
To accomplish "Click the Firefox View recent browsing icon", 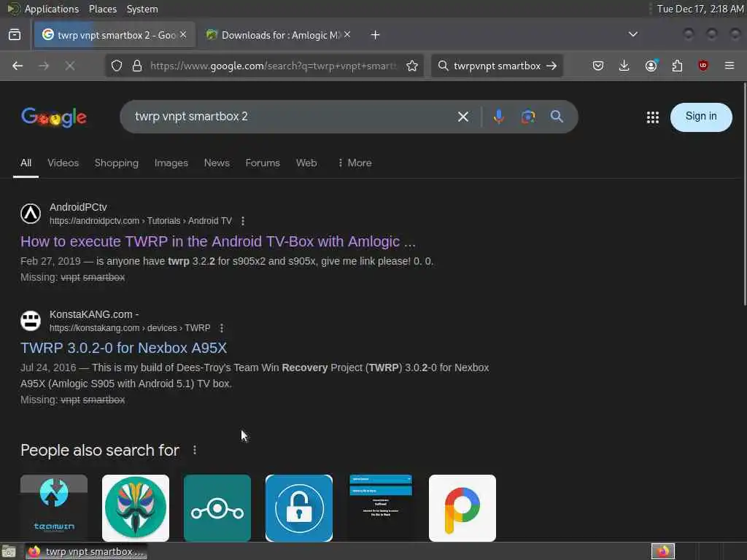I will (x=15, y=35).
